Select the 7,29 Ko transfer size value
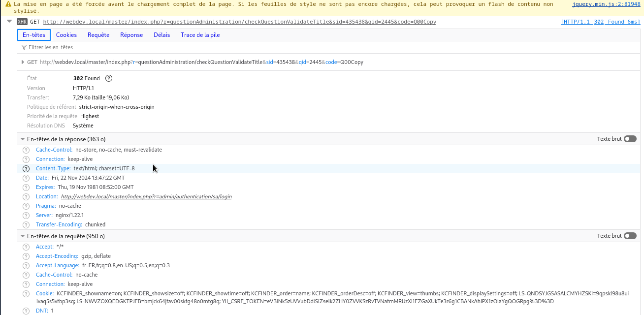The height and width of the screenshot is (315, 644). [x=101, y=97]
